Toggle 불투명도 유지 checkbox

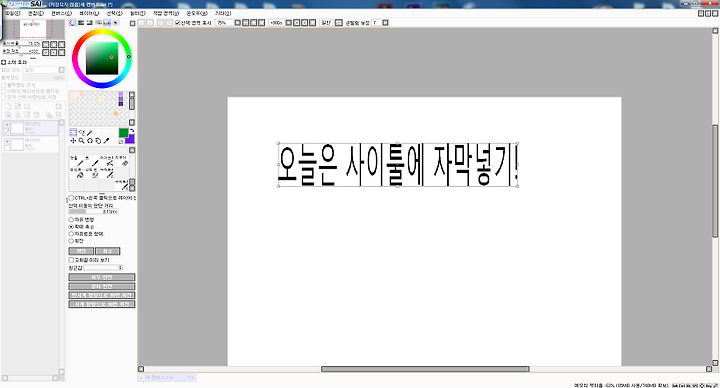[3, 85]
